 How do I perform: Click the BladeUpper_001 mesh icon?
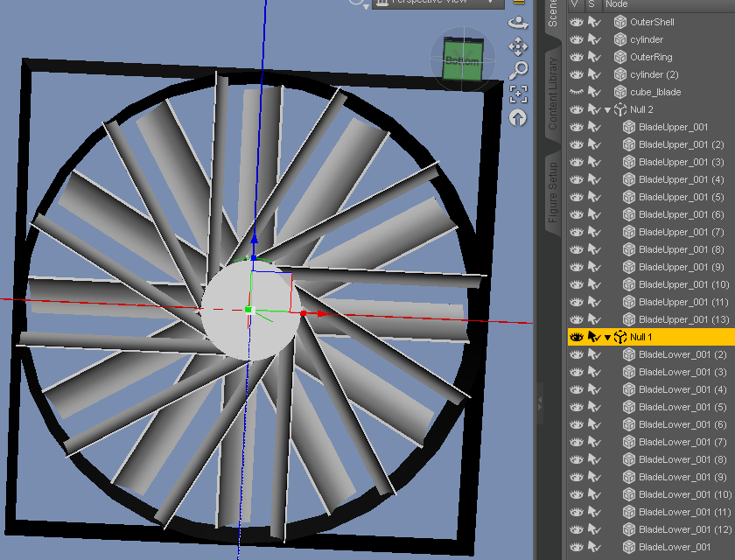(629, 127)
